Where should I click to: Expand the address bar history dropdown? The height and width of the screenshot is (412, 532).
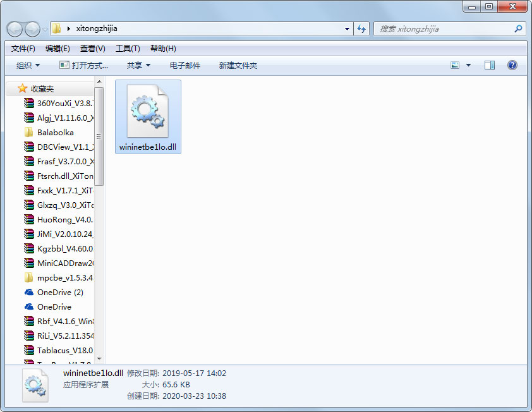[348, 28]
